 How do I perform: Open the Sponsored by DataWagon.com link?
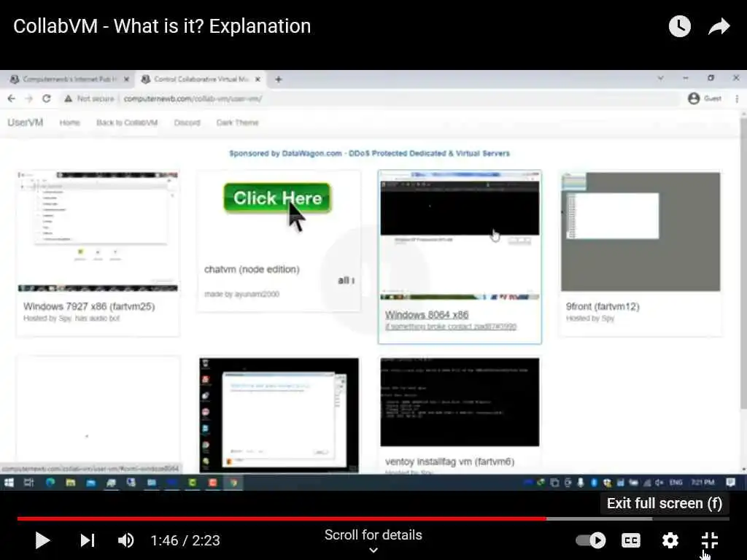pos(369,153)
